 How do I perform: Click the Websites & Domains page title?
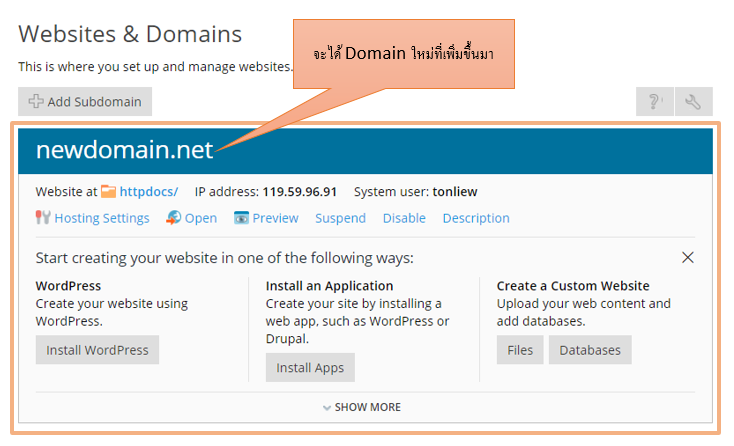(130, 34)
